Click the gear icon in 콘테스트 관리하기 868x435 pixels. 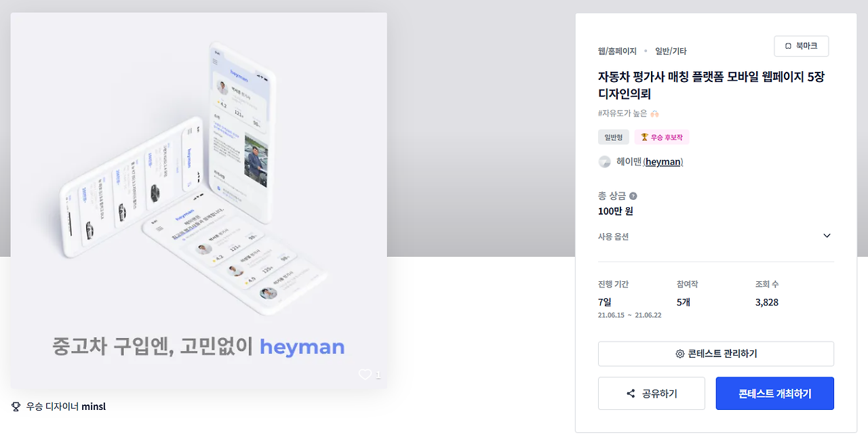pos(679,354)
